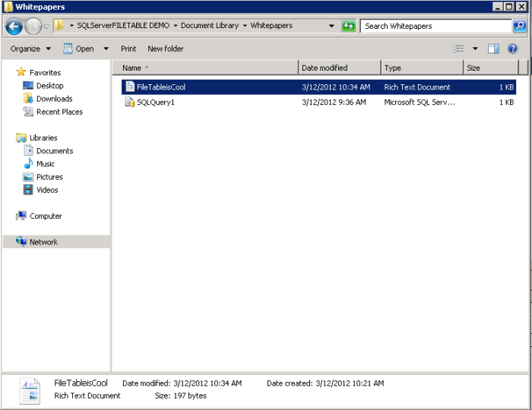Screen dimensions: 532x410
Task: Click the Print toolbar button
Action: 128,49
